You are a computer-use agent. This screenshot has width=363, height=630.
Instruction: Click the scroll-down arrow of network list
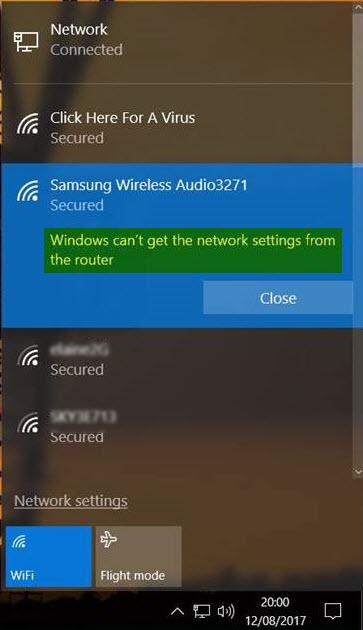point(358,472)
